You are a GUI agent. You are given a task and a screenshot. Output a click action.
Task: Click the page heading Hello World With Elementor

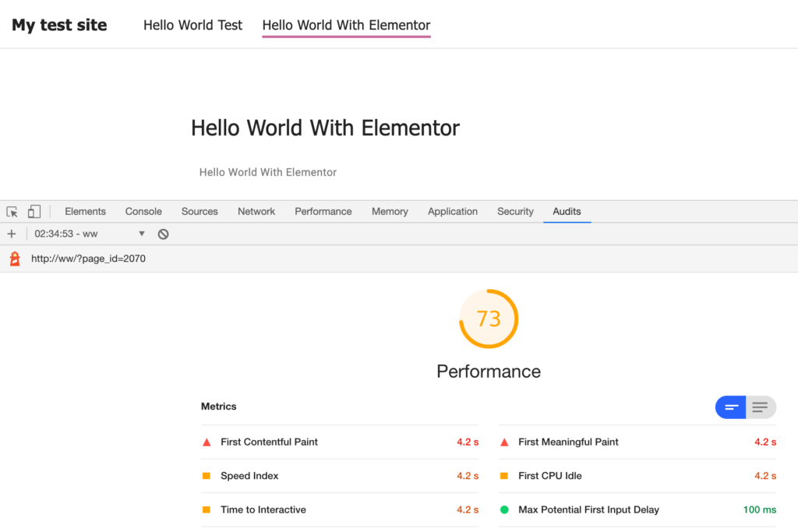click(x=325, y=128)
